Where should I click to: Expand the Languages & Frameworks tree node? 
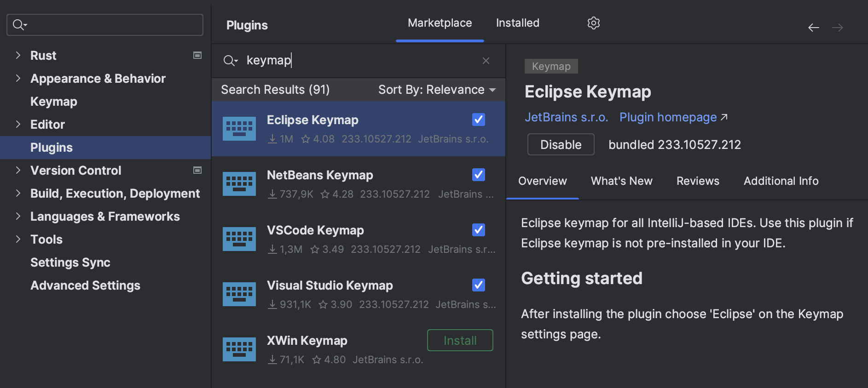(18, 216)
